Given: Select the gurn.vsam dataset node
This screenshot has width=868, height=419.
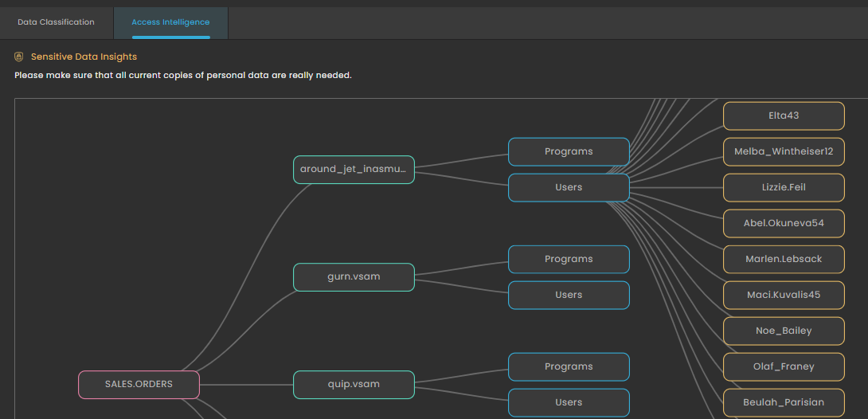Looking at the screenshot, I should (x=354, y=277).
